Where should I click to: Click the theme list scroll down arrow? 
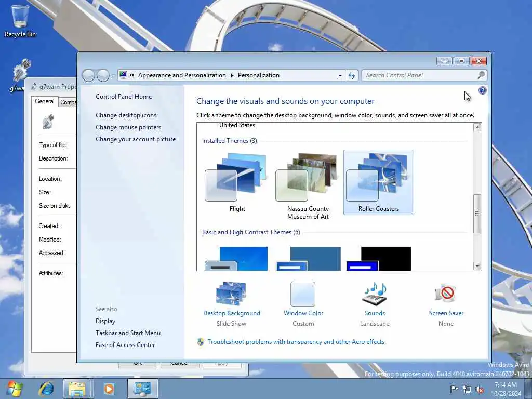(477, 266)
